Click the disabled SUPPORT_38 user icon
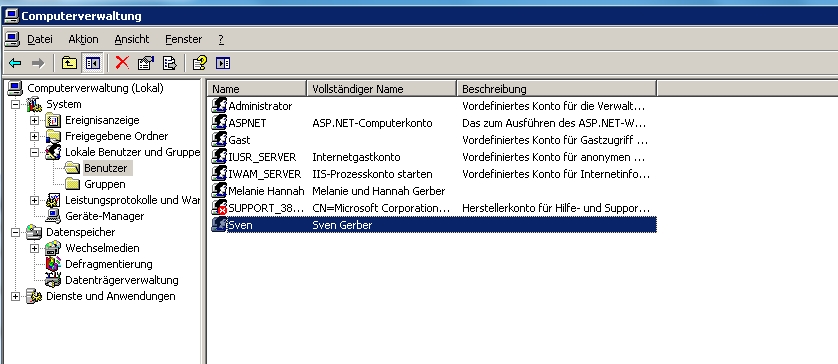This screenshot has height=364, width=838. [219, 207]
